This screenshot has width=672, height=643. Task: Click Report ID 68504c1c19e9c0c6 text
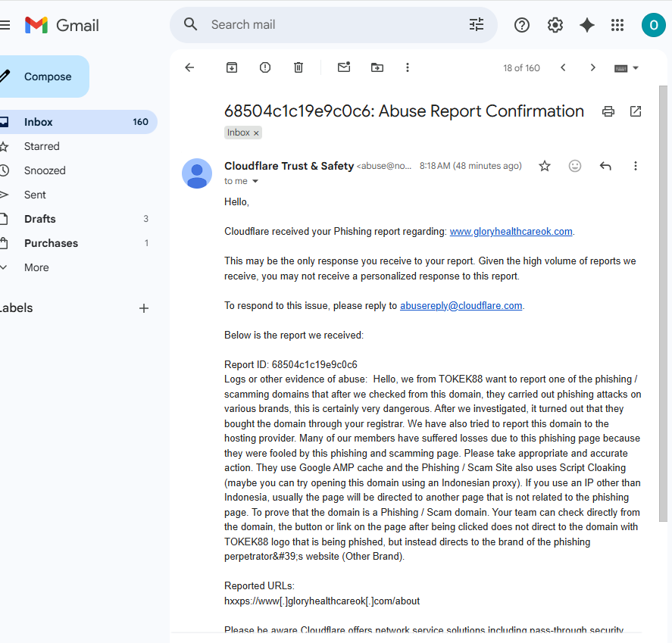tap(291, 365)
